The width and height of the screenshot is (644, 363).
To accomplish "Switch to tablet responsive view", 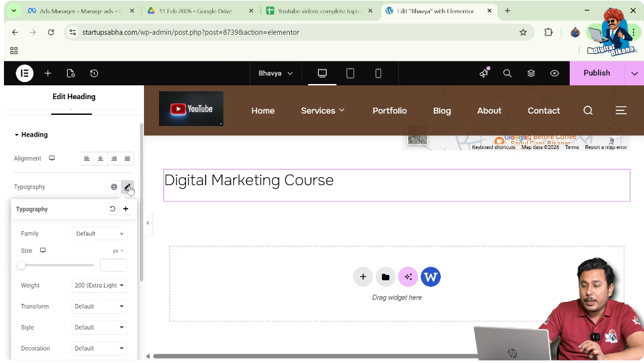I will tap(350, 74).
